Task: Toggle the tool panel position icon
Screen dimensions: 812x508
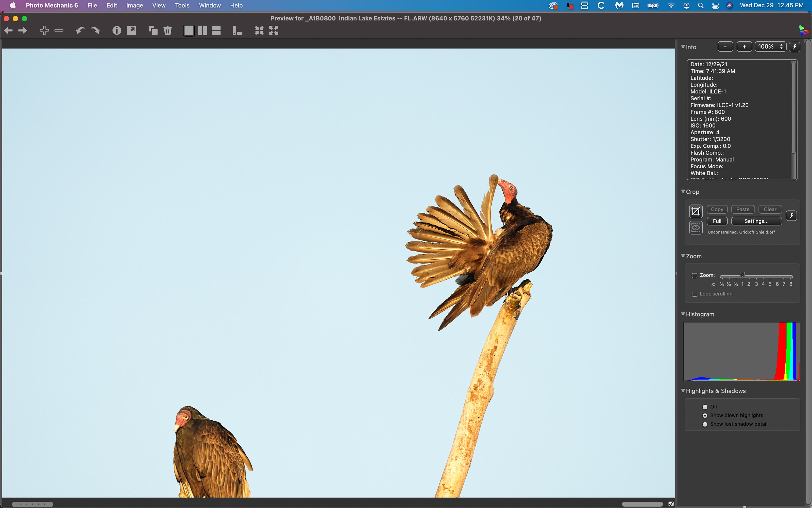Action: coord(237,31)
